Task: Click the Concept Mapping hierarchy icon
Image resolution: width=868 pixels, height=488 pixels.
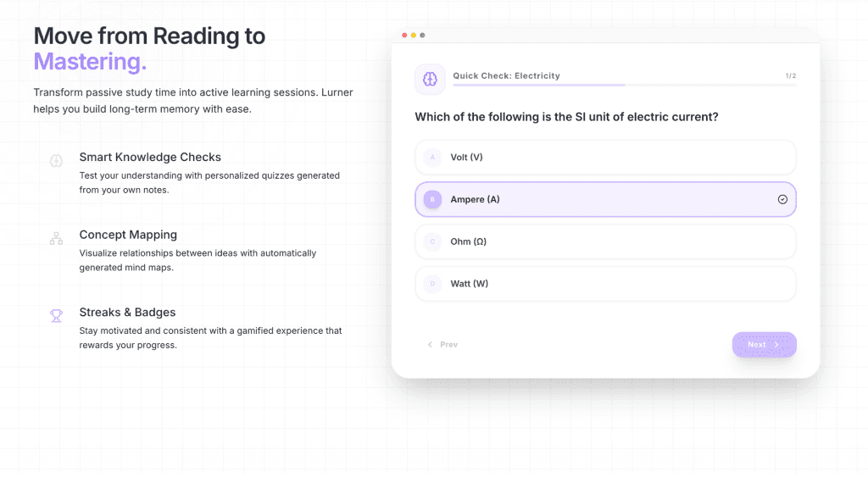Action: click(x=57, y=238)
